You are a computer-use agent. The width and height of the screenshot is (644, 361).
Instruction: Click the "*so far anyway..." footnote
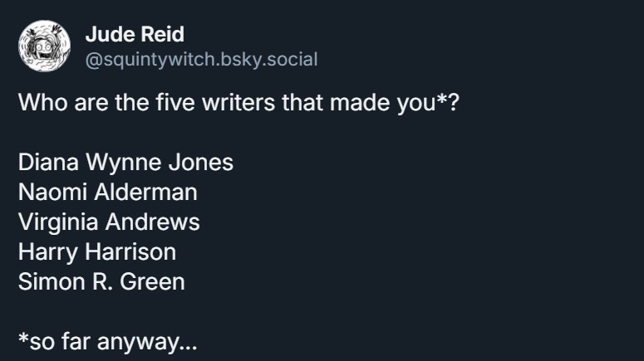(x=108, y=341)
